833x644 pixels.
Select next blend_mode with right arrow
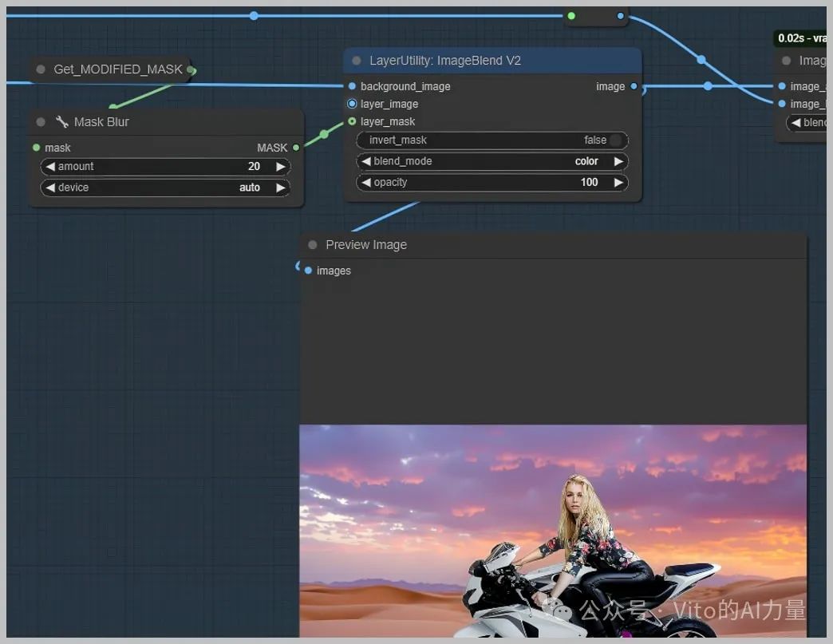click(x=618, y=161)
